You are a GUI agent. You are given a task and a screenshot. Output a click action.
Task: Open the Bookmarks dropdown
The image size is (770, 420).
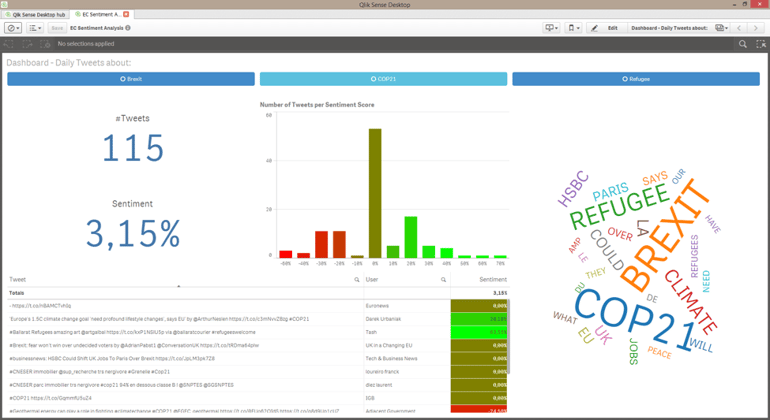click(x=574, y=28)
